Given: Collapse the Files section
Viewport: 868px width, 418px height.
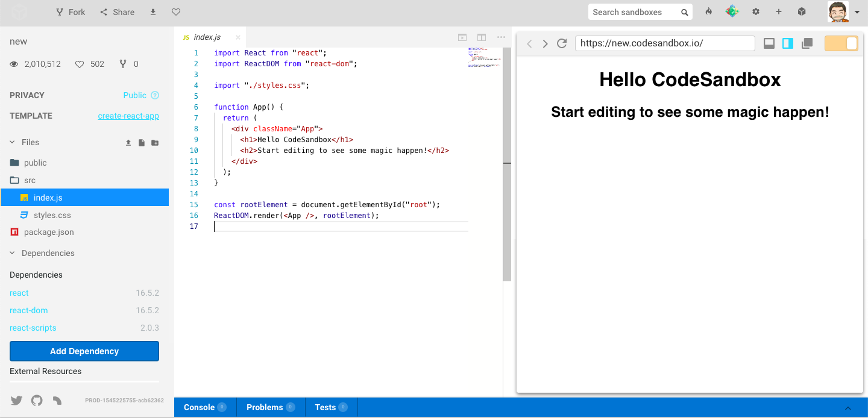Looking at the screenshot, I should pyautogui.click(x=12, y=142).
